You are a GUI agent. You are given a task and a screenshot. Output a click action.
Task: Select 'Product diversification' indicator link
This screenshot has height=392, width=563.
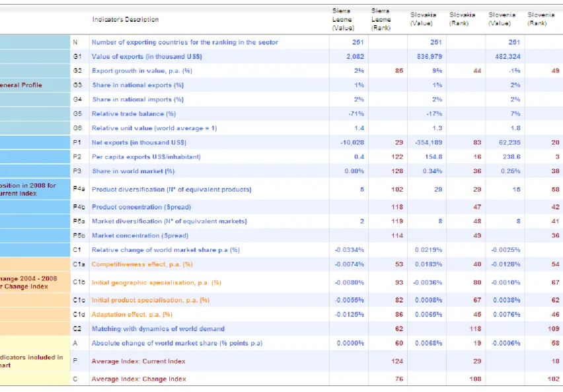pyautogui.click(x=172, y=189)
